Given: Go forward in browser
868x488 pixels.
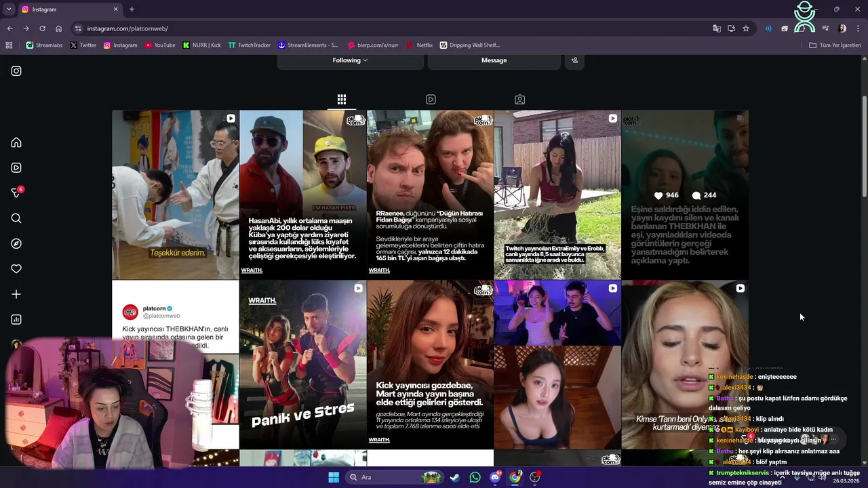Looking at the screenshot, I should 26,28.
